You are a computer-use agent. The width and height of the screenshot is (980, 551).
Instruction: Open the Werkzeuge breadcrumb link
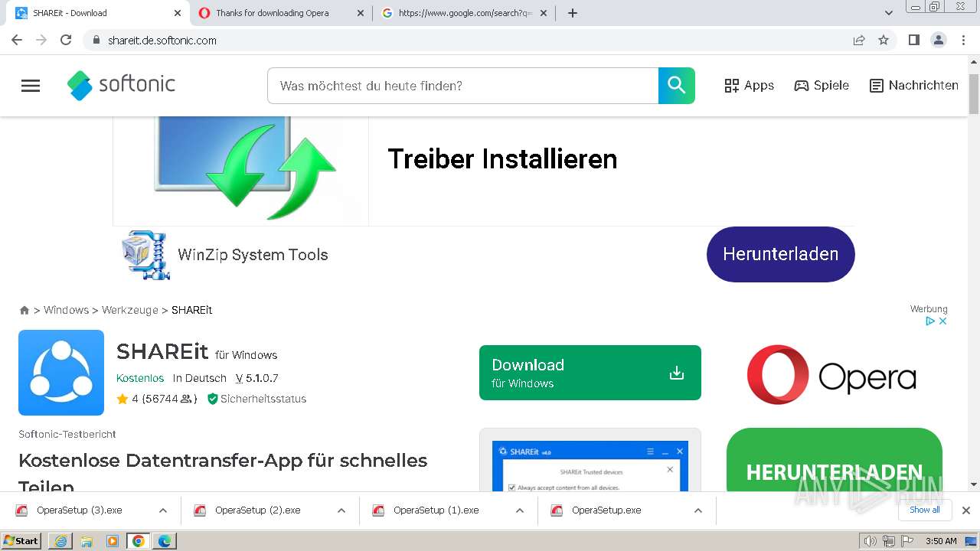click(x=129, y=310)
